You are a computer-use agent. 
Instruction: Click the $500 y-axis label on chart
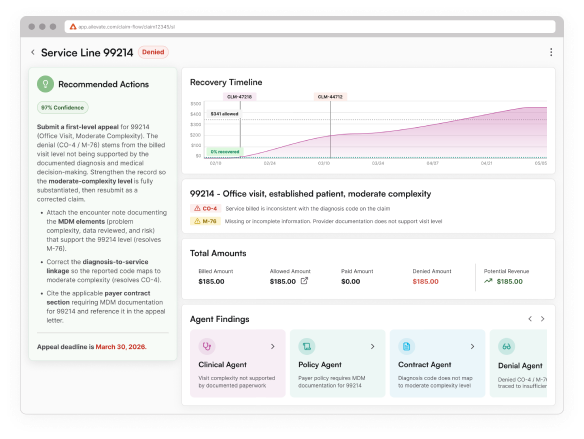coord(196,104)
